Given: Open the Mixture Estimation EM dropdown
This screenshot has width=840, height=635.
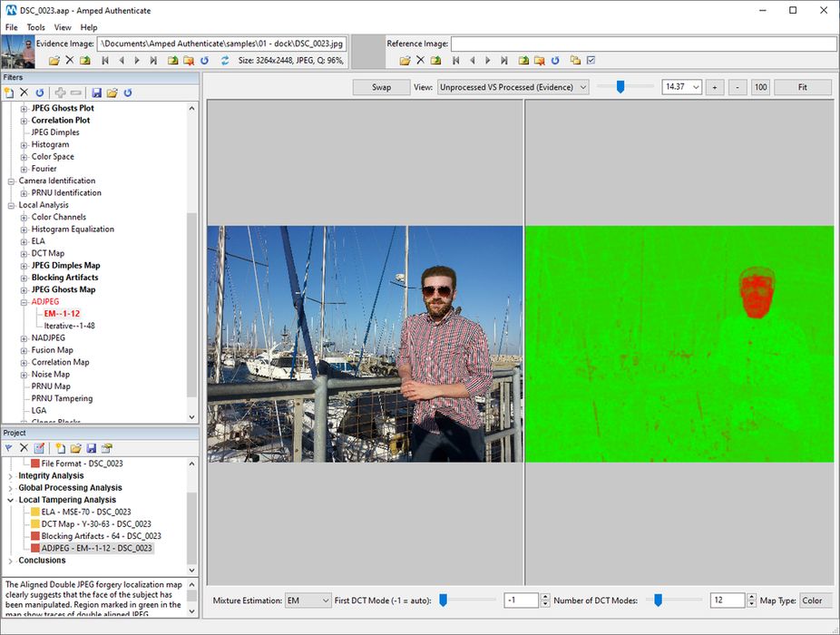Looking at the screenshot, I should [x=308, y=601].
